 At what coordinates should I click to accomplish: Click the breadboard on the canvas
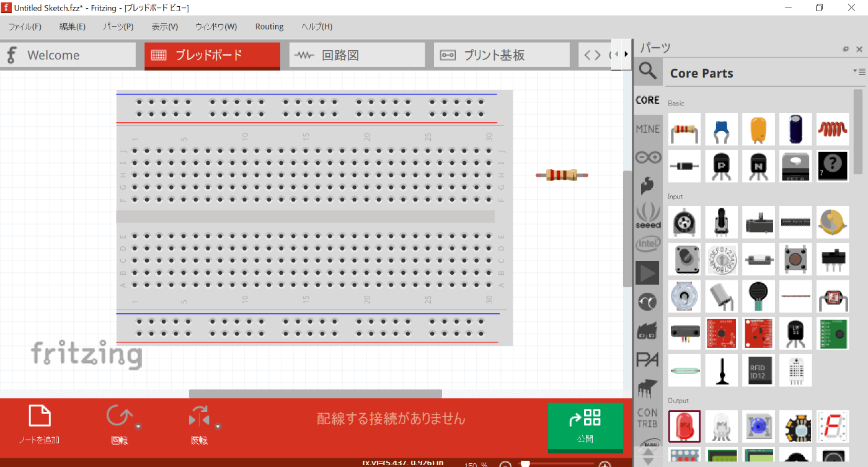coord(314,218)
